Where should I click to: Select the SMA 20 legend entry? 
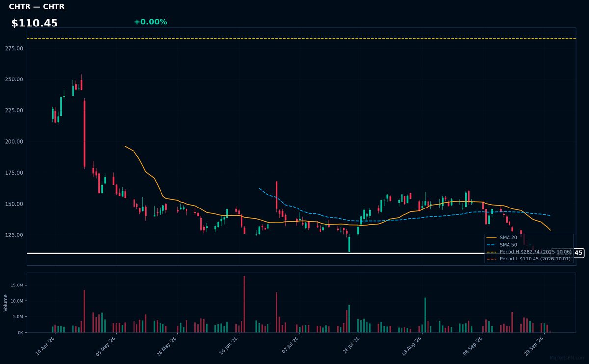tap(508, 237)
